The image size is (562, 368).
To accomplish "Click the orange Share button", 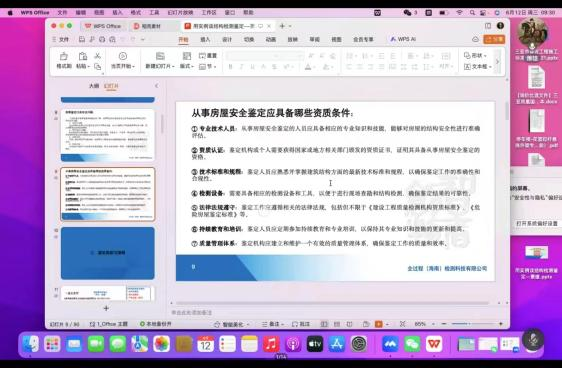I will click(494, 39).
